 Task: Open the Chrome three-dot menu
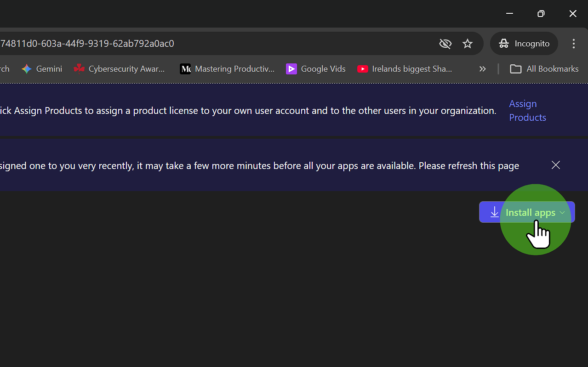[x=573, y=44]
